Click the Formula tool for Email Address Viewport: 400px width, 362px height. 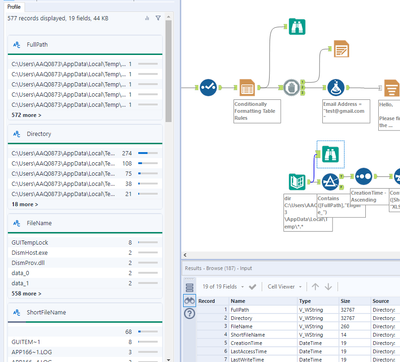point(336,88)
